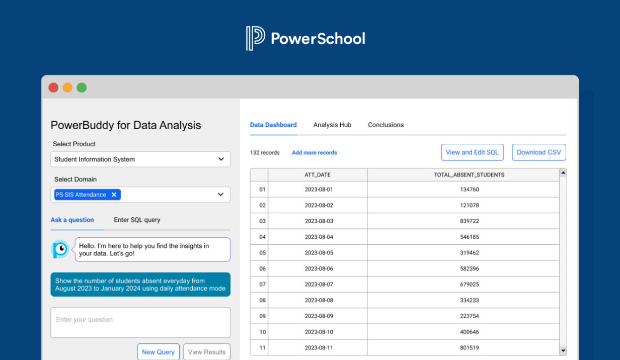Open the Select Domain dropdown chevron
Viewport: 620px width, 360px height.
221,195
